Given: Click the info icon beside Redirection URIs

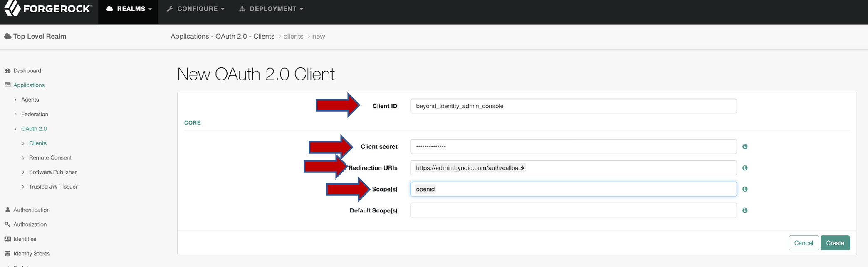Looking at the screenshot, I should coord(745,168).
